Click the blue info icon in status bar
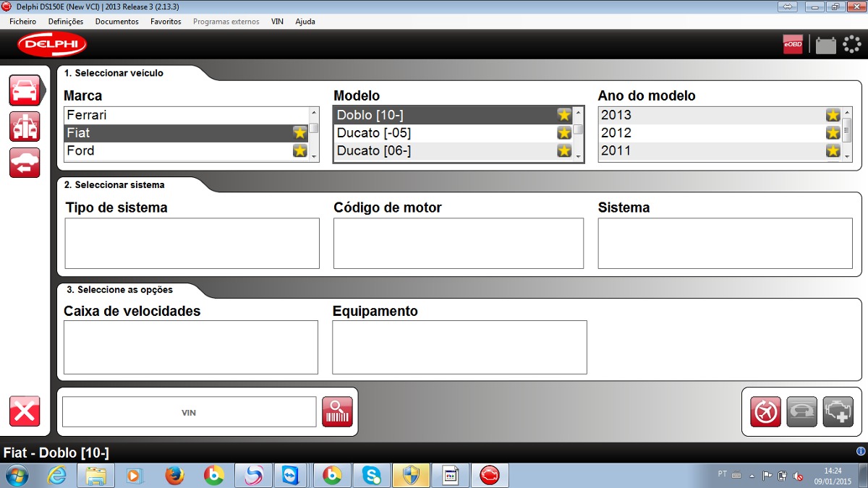 click(x=861, y=450)
